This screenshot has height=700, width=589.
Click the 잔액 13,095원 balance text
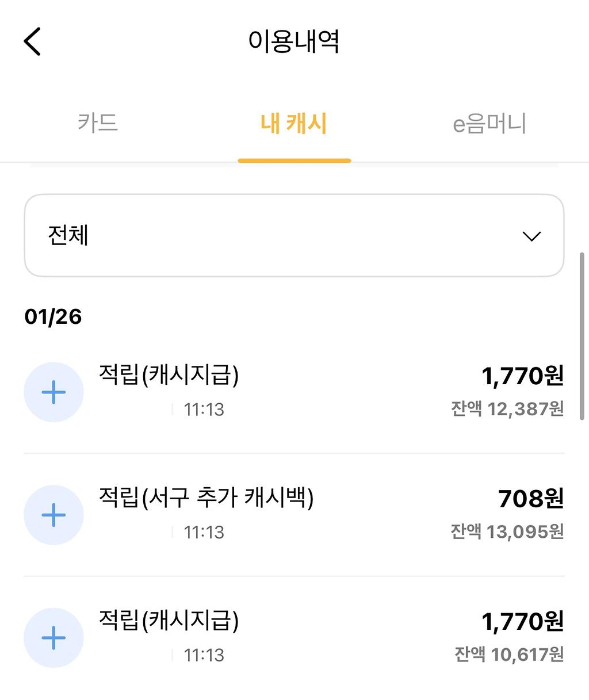pyautogui.click(x=507, y=531)
